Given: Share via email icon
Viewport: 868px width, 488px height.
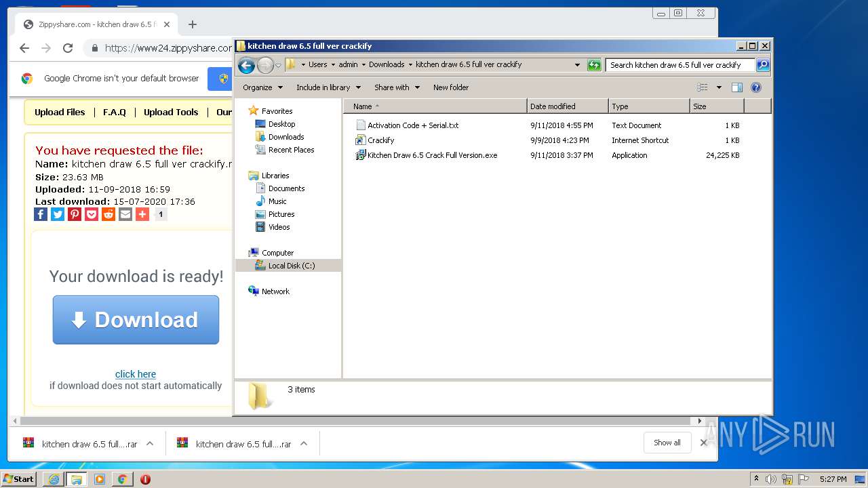Looking at the screenshot, I should point(125,214).
